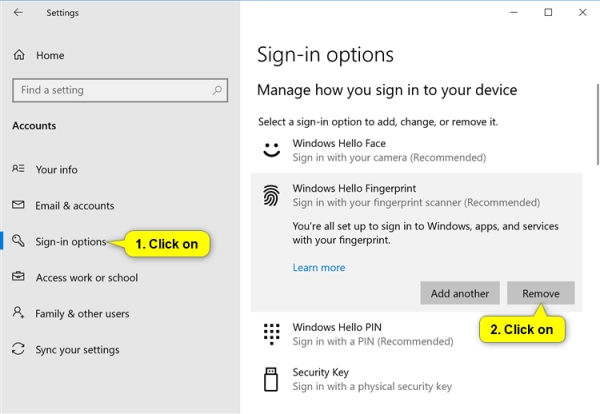Viewport: 600px width, 414px height.
Task: Click the Settings window title text
Action: click(62, 13)
